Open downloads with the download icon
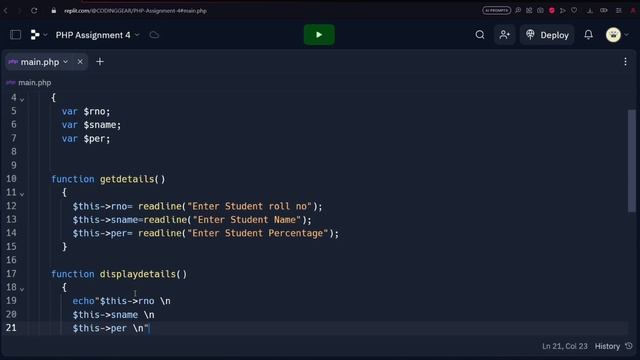 [x=590, y=10]
